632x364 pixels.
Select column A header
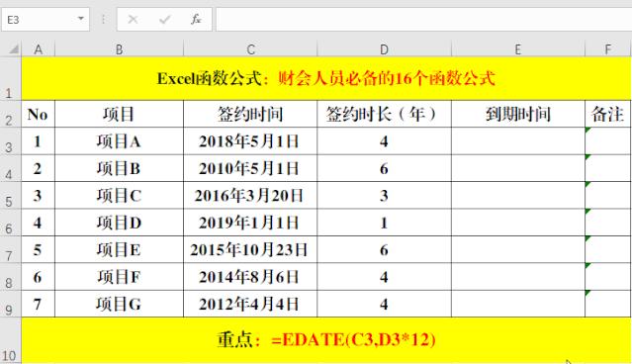tap(38, 49)
